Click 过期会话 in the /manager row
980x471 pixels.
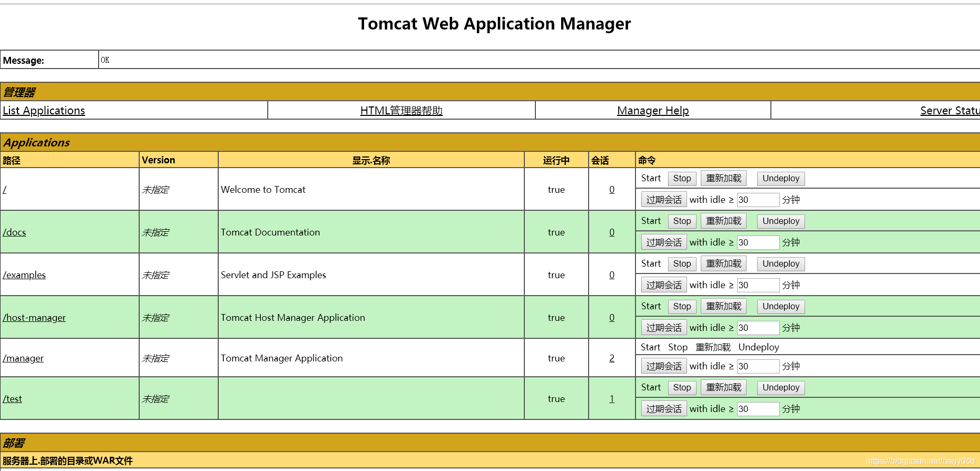[664, 366]
